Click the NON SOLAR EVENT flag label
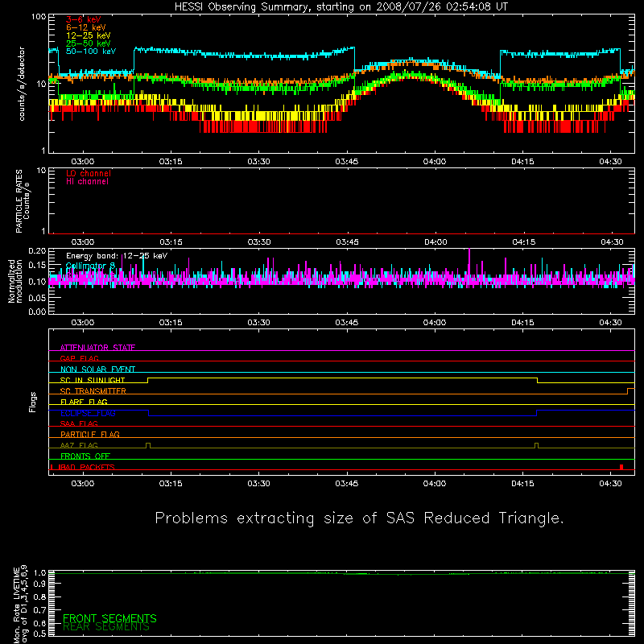 pos(97,369)
